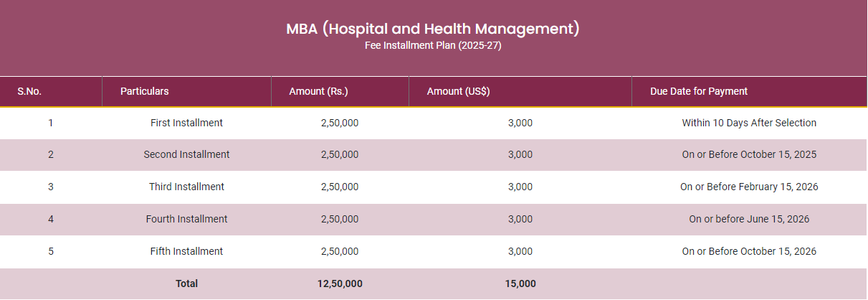This screenshot has width=868, height=300.
Task: Click the MBA (Hospital and Health Management) title
Action: point(433,29)
